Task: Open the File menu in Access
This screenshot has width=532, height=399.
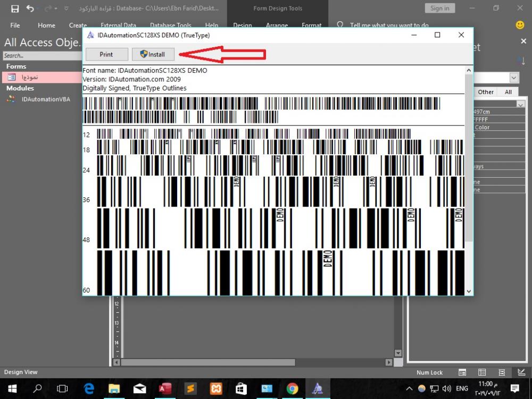Action: click(15, 26)
